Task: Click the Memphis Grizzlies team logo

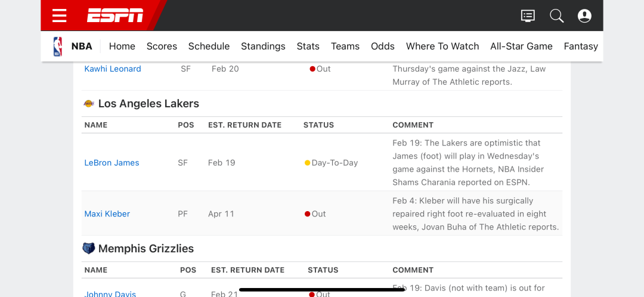Action: [x=89, y=249]
